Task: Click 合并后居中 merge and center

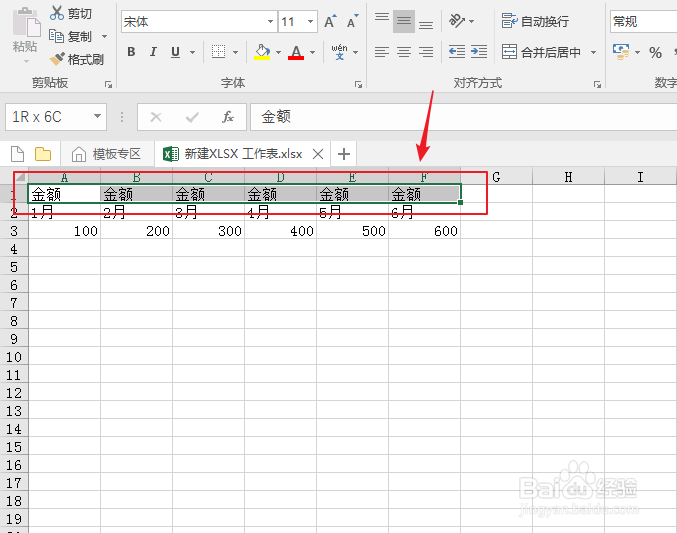Action: click(541, 52)
